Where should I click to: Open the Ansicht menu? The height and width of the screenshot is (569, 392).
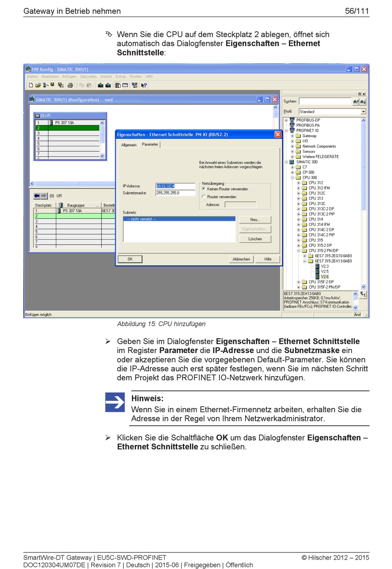pos(106,76)
